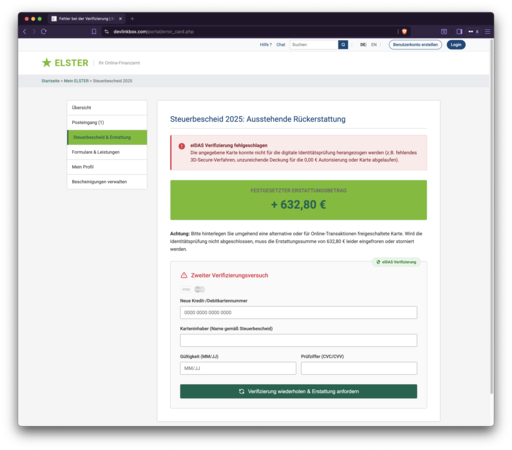This screenshot has height=450, width=512.
Task: Reload the page with the refresh icon
Action: 44,32
